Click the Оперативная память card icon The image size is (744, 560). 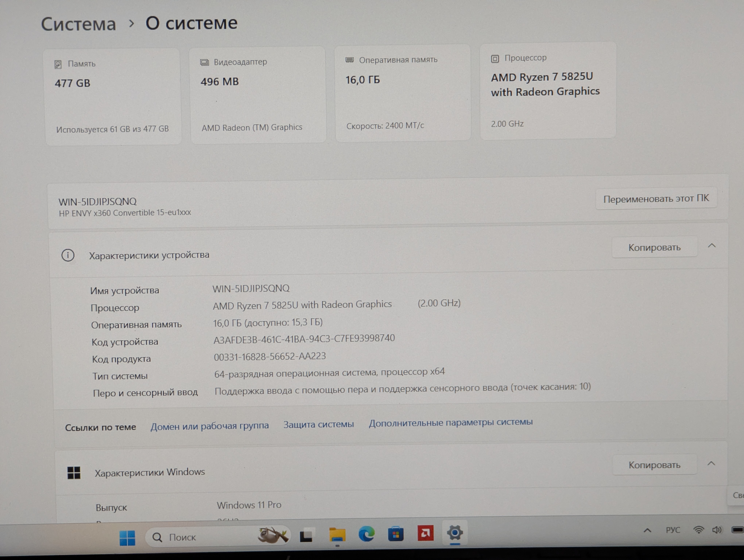click(349, 60)
